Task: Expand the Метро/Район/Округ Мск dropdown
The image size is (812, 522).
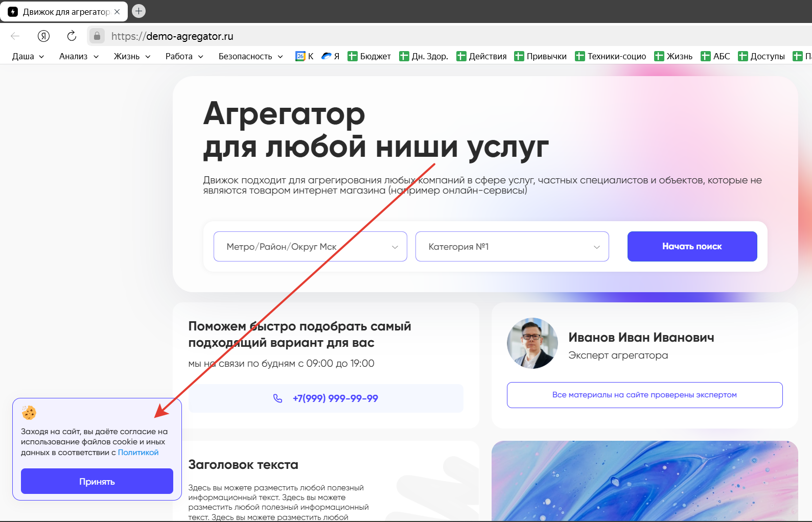Action: [310, 247]
